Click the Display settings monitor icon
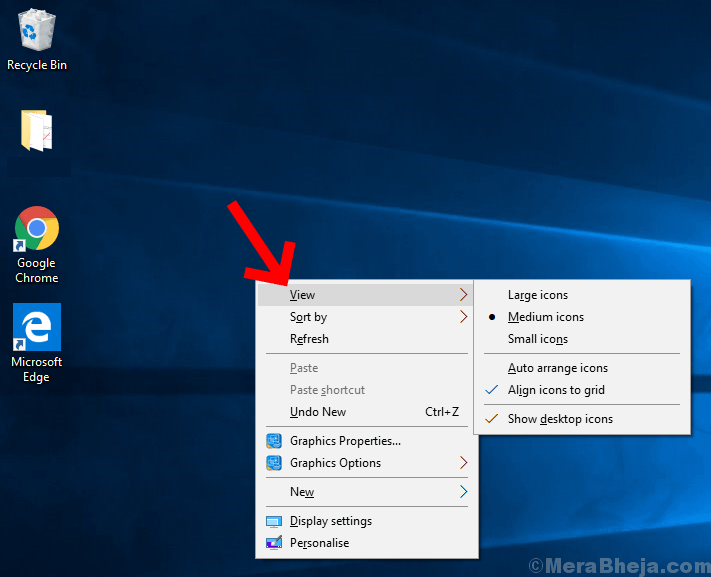Viewport: 711px width, 577px height. click(274, 521)
